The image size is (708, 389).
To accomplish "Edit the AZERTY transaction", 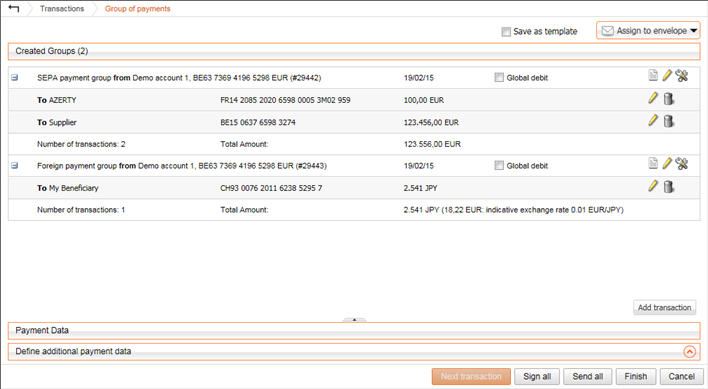I will tap(653, 98).
